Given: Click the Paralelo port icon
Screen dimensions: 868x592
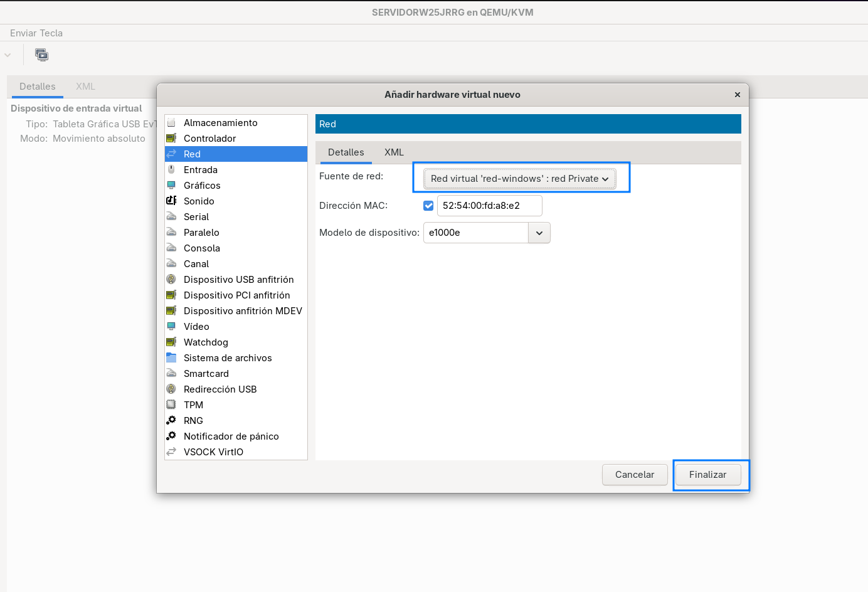Looking at the screenshot, I should [x=171, y=233].
